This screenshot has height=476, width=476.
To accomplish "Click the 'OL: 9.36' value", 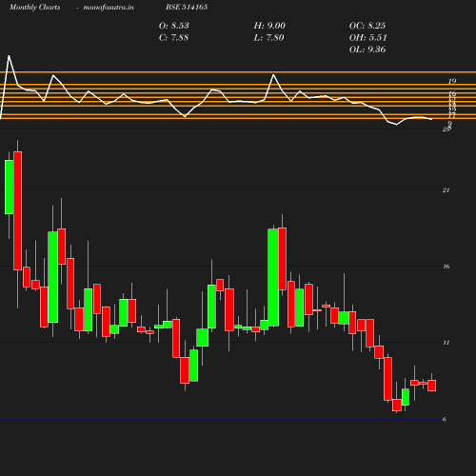I will click(x=367, y=50).
